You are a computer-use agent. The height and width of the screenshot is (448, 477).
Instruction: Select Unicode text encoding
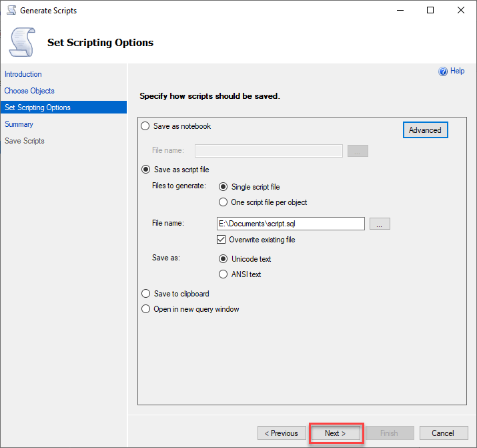pyautogui.click(x=223, y=258)
